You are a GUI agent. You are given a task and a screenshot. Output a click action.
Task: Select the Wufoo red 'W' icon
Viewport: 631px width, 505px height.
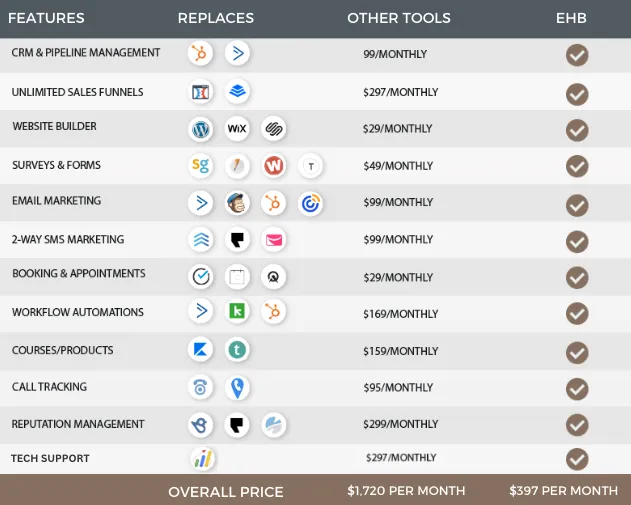pos(274,165)
